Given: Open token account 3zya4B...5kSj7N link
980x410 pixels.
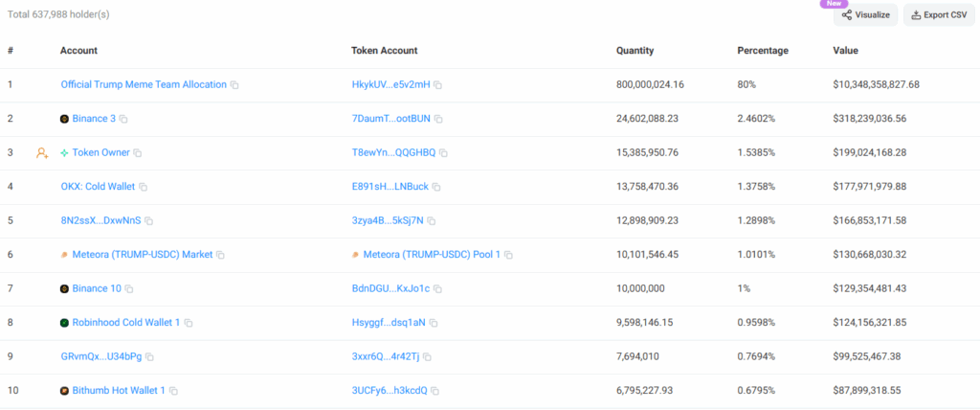Looking at the screenshot, I should (388, 220).
